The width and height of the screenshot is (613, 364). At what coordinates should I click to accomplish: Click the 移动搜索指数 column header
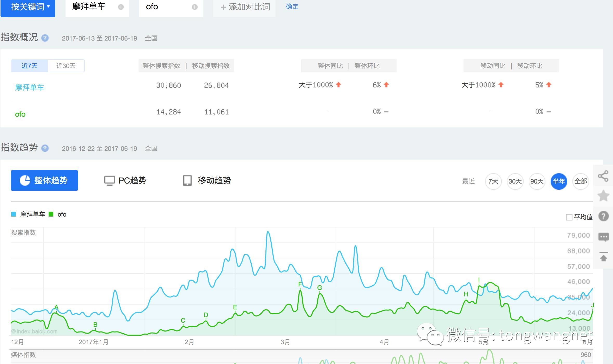[211, 66]
